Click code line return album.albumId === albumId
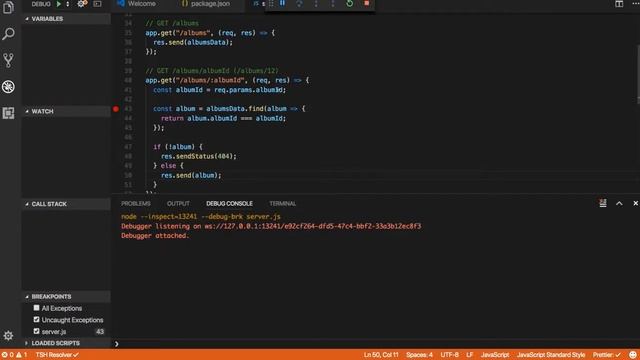 [x=223, y=118]
